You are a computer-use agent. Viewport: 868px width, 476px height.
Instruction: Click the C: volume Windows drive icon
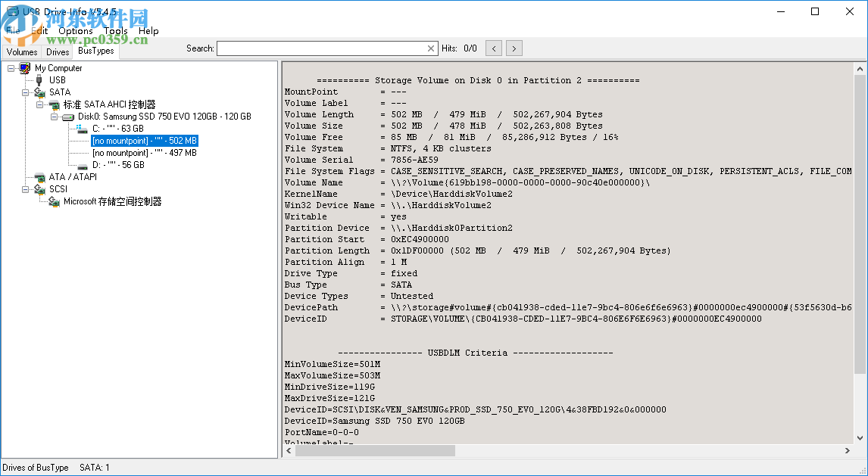pos(83,129)
